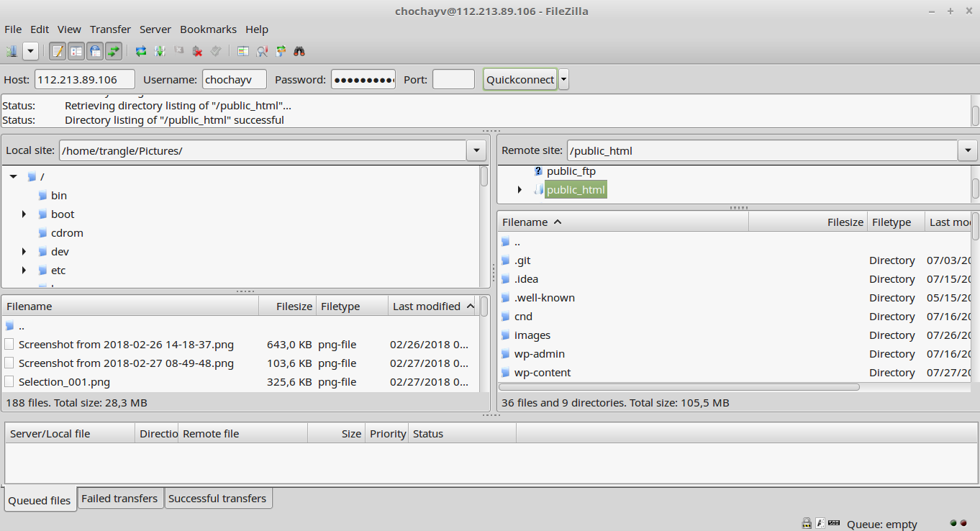Viewport: 980px width, 531px height.
Task: Select Selection_001.png in local list
Action: pyautogui.click(x=240, y=382)
